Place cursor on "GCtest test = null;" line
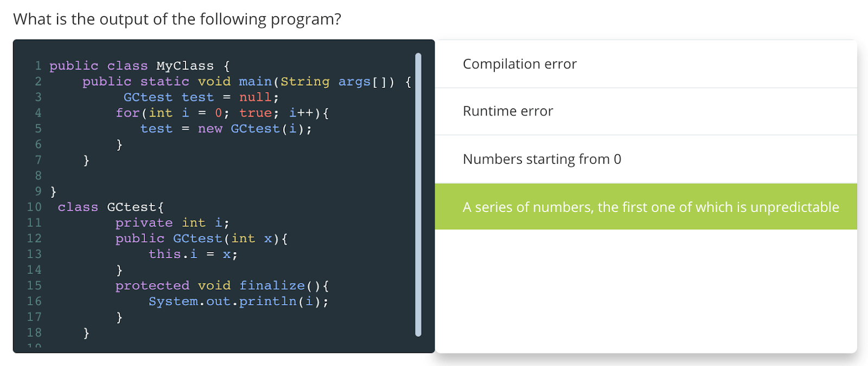 (201, 98)
